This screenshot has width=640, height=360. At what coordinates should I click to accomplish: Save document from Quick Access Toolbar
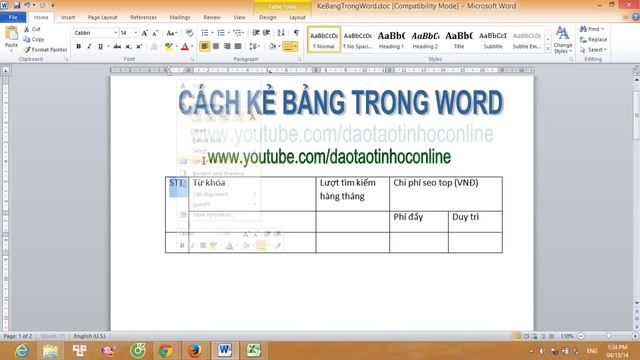point(17,5)
